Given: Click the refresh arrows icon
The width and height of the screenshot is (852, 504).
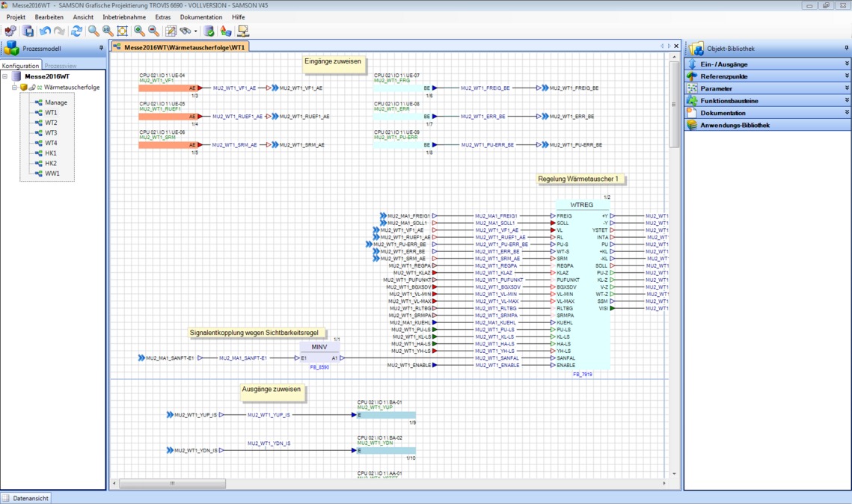Looking at the screenshot, I should pos(76,31).
